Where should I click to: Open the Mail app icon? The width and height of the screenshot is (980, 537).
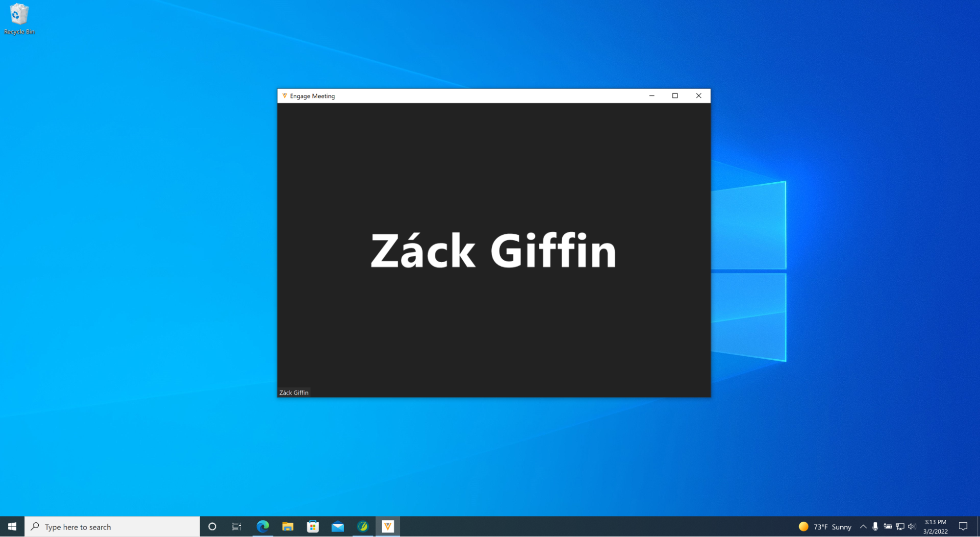pos(338,527)
